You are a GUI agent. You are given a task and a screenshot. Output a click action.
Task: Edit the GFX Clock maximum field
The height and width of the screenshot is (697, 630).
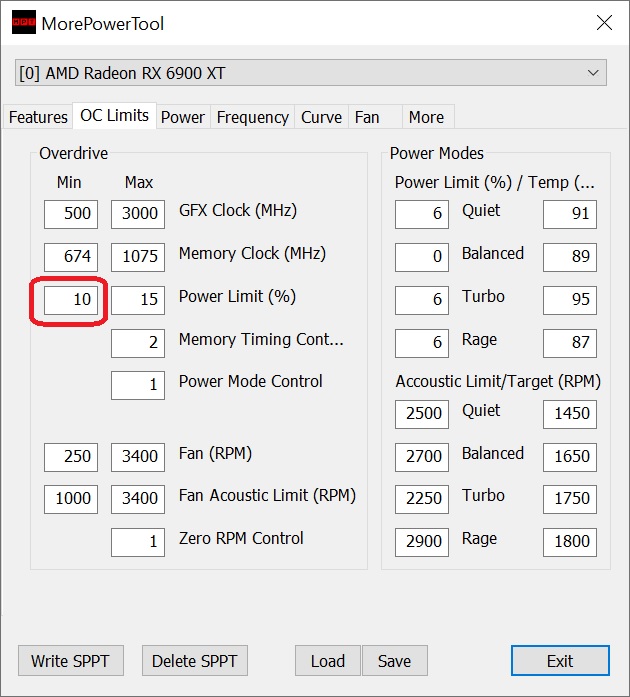pyautogui.click(x=138, y=214)
